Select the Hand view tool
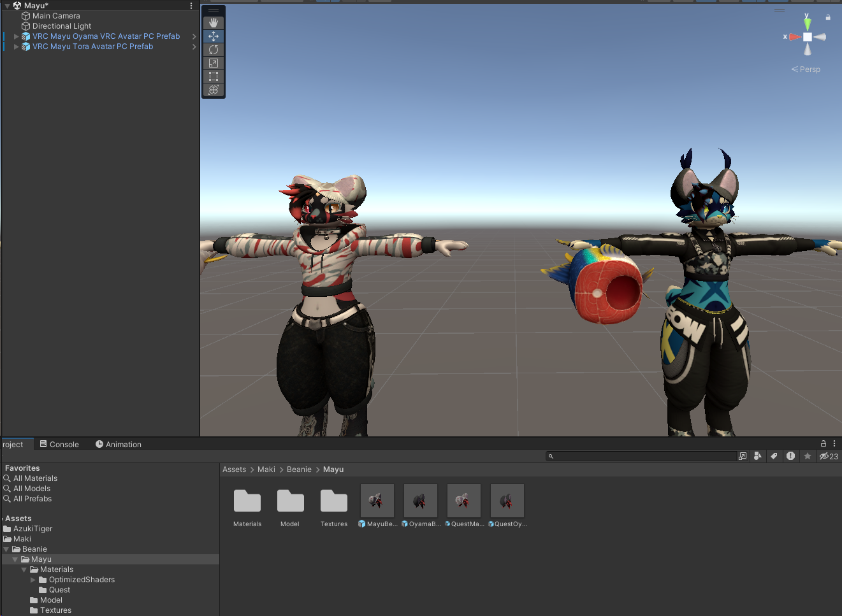Viewport: 842px width, 616px height. [214, 23]
